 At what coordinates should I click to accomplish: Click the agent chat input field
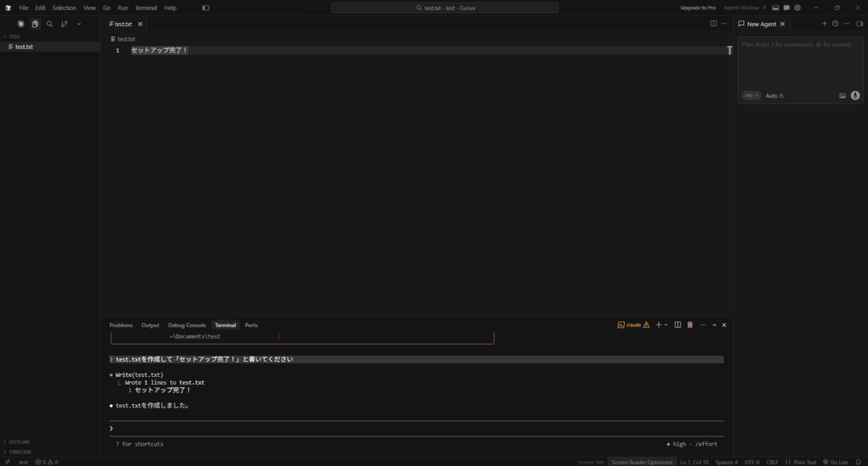click(x=788, y=64)
